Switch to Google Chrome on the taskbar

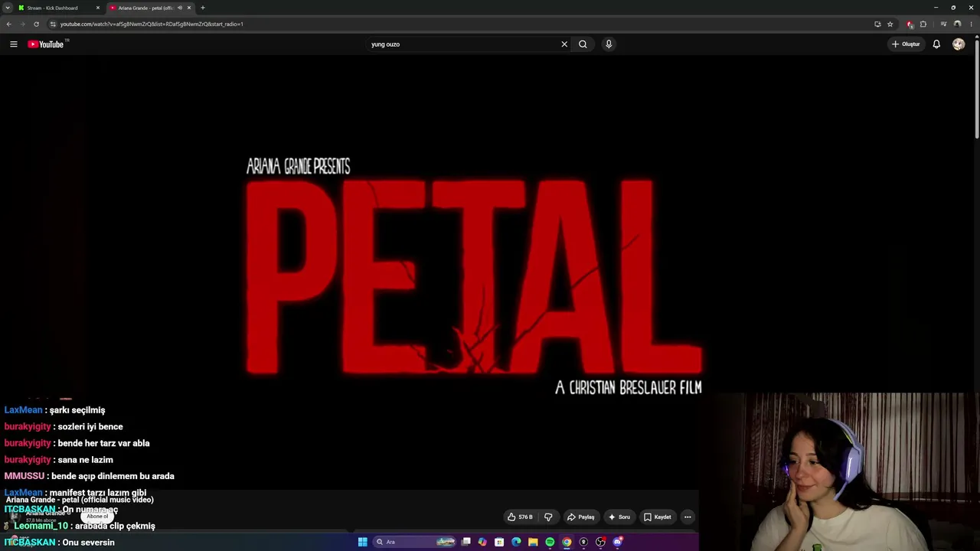tap(567, 542)
